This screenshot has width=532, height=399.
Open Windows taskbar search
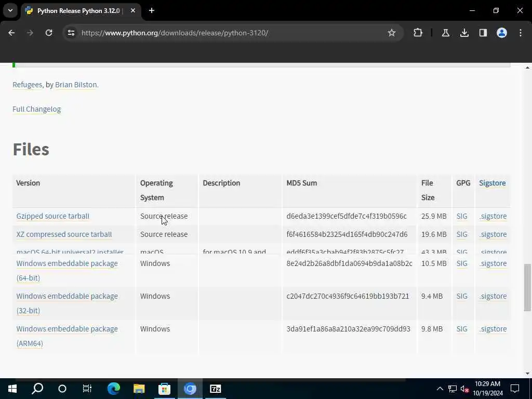pyautogui.click(x=37, y=389)
